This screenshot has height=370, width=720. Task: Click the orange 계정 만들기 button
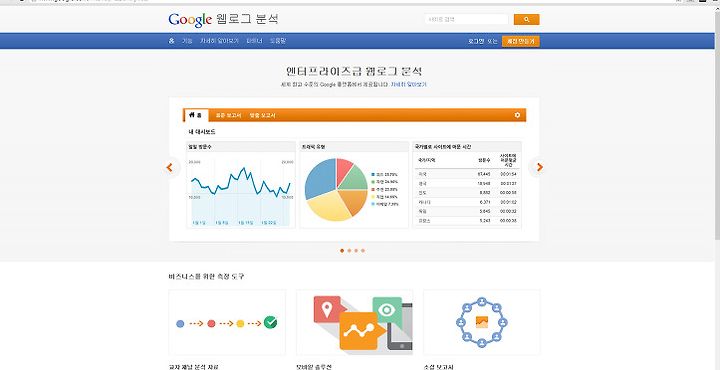[521, 41]
